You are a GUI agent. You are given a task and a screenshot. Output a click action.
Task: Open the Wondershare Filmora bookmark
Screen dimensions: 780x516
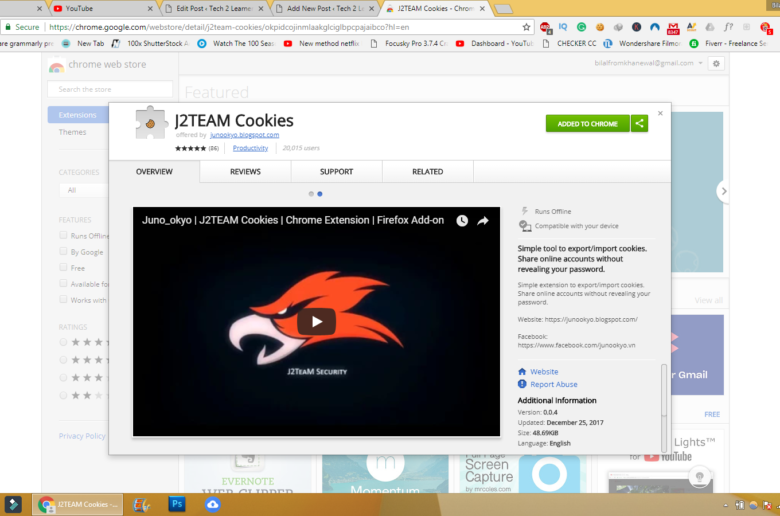tap(643, 44)
